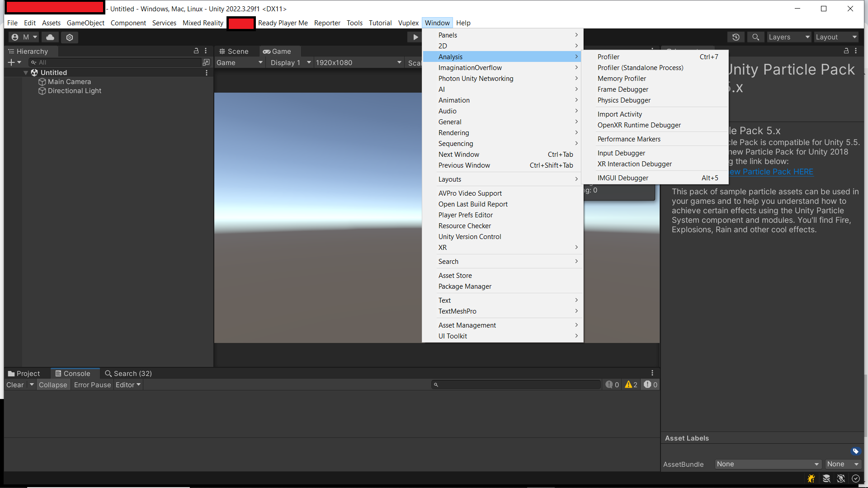
Task: Open Hierarchy scene search picker icon
Action: (206, 62)
